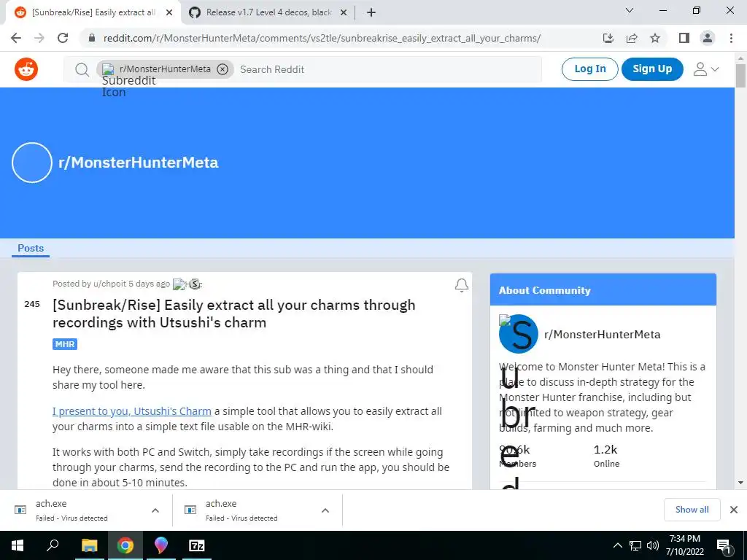Open the Chrome profile icon
747x560 pixels.
pyautogui.click(x=708, y=38)
